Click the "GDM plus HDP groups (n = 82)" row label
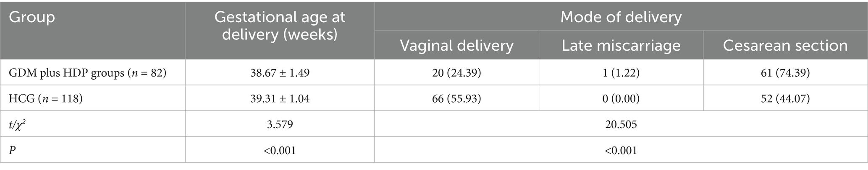The image size is (868, 170). (88, 73)
